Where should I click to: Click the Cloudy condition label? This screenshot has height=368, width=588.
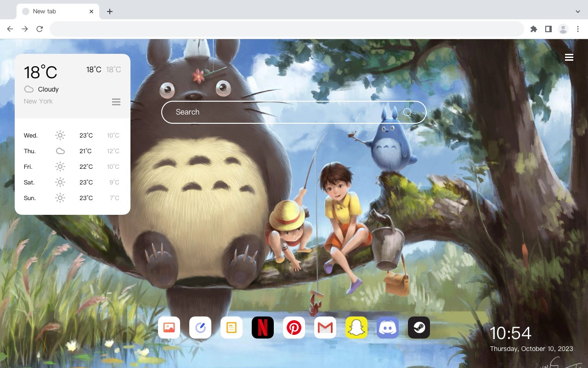[48, 89]
